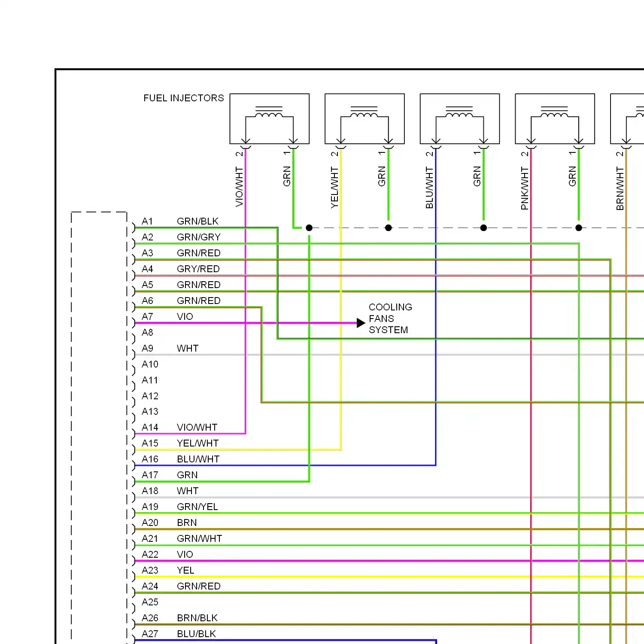Select the fuel injector coil with PNK/WHT wire
Screen dimensions: 644x644
click(555, 119)
